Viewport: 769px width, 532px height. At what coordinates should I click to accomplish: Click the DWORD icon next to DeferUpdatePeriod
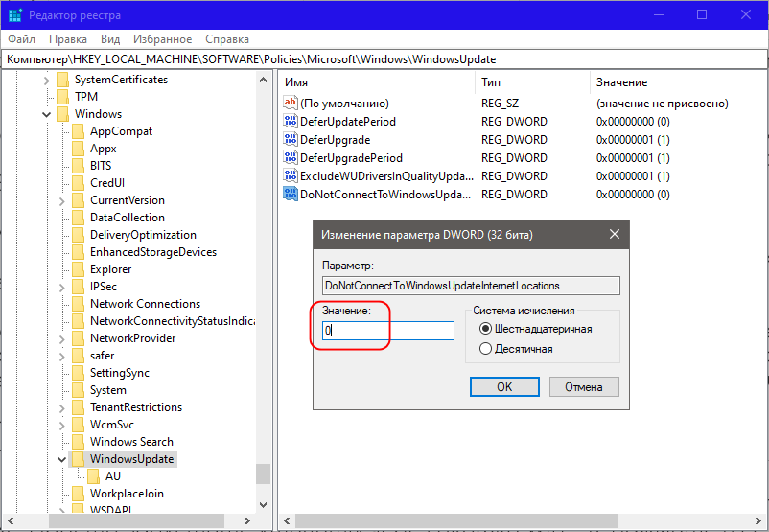[x=291, y=121]
